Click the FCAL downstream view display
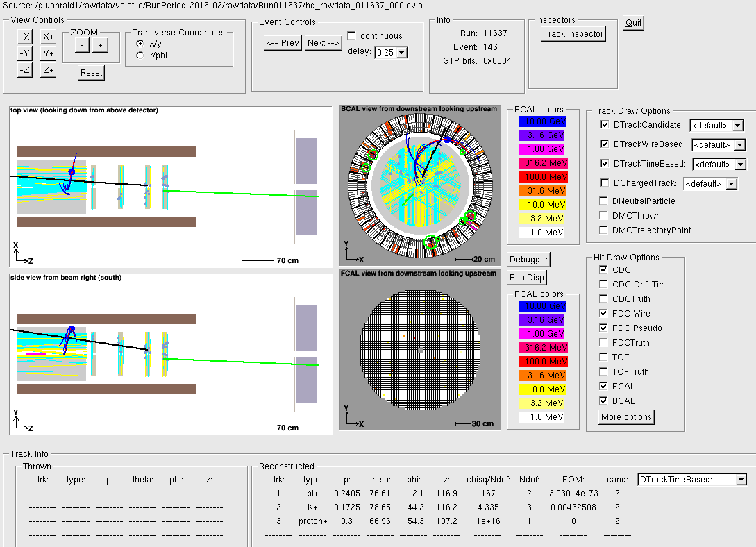The image size is (756, 547). tap(420, 350)
